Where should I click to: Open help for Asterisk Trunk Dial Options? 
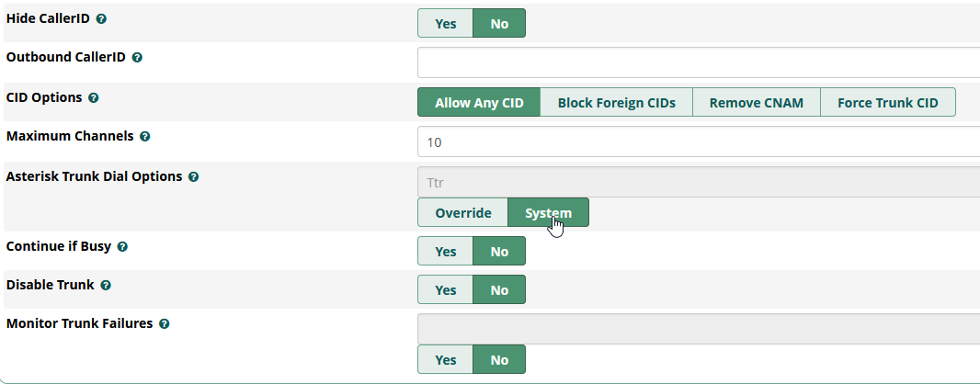194,176
